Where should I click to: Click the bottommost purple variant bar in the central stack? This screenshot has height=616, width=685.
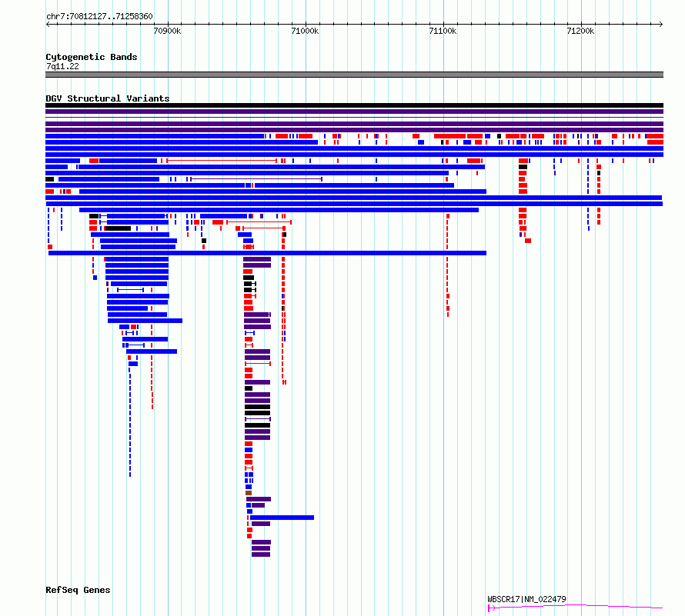[x=261, y=554]
